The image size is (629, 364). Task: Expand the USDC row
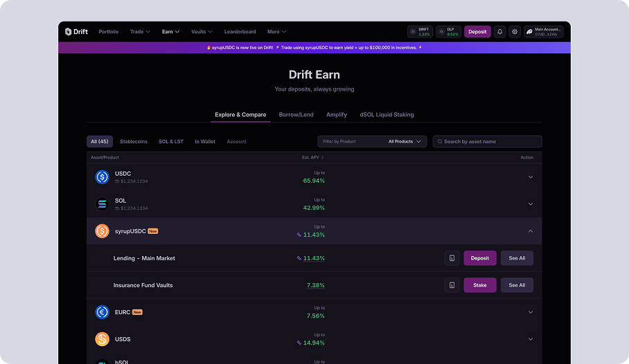pyautogui.click(x=531, y=176)
